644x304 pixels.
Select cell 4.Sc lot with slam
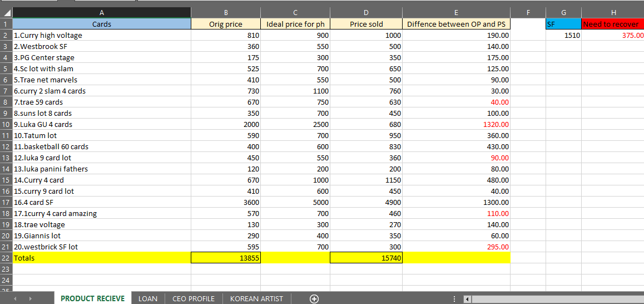click(x=102, y=68)
